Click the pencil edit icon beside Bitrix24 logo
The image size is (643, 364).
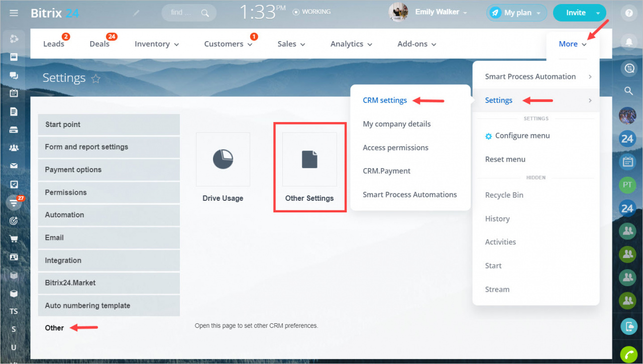point(136,13)
